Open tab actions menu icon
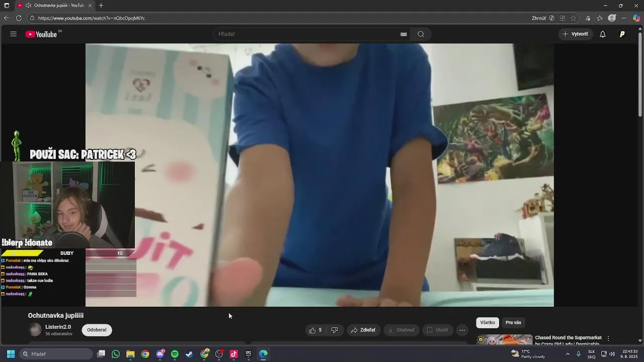 coord(7,6)
